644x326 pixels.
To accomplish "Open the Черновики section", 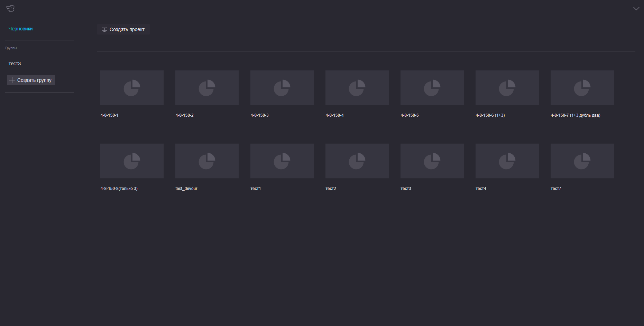I will point(21,29).
